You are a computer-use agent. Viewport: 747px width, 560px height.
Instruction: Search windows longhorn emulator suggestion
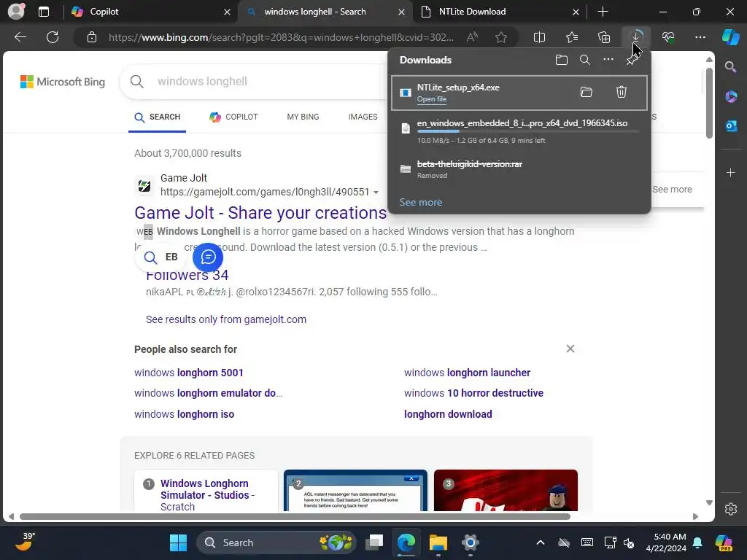(x=208, y=393)
